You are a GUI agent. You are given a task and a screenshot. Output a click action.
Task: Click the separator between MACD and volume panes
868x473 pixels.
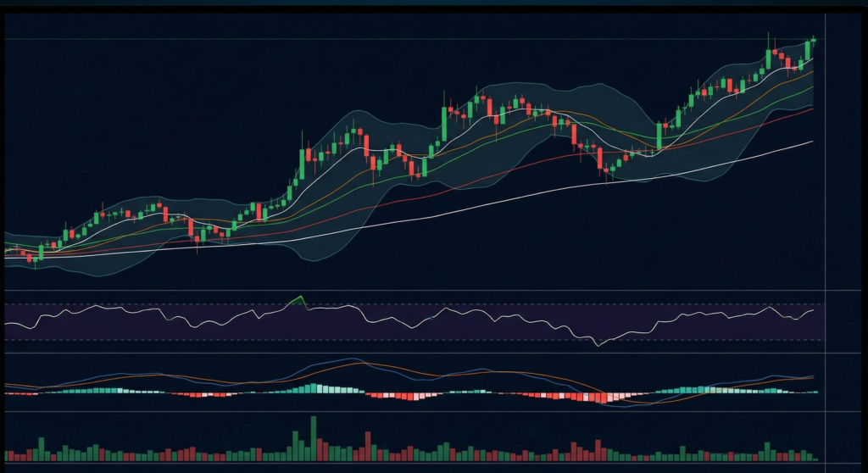click(424, 412)
